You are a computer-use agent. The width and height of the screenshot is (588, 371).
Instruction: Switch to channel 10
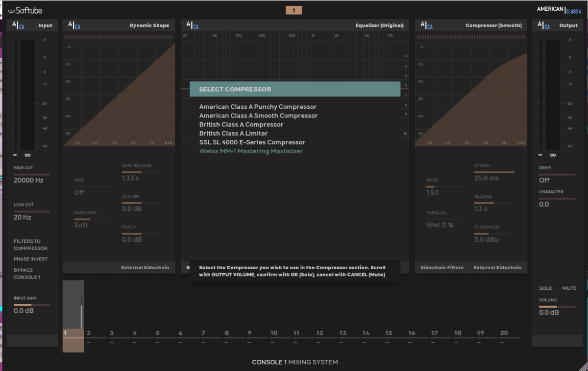tap(280, 333)
